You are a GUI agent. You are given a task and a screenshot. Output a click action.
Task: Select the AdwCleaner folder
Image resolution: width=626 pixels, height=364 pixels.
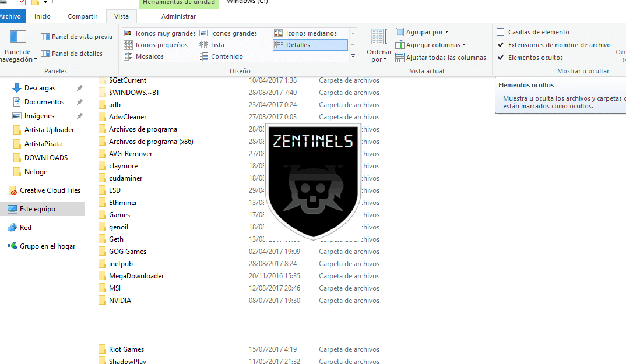[x=127, y=117]
